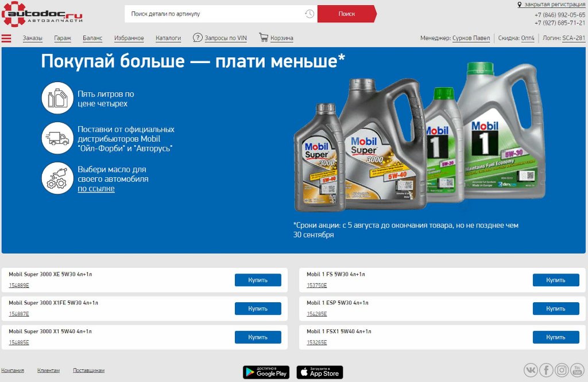Image resolution: width=588 pixels, height=382 pixels.
Task: Buy Mobil 1 FS 5W30
Action: click(x=556, y=280)
